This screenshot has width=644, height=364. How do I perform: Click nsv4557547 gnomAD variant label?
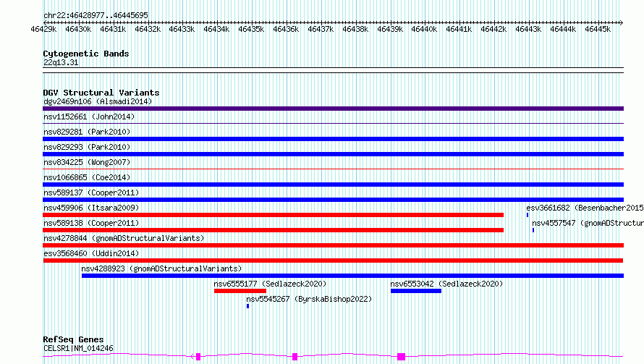click(588, 223)
